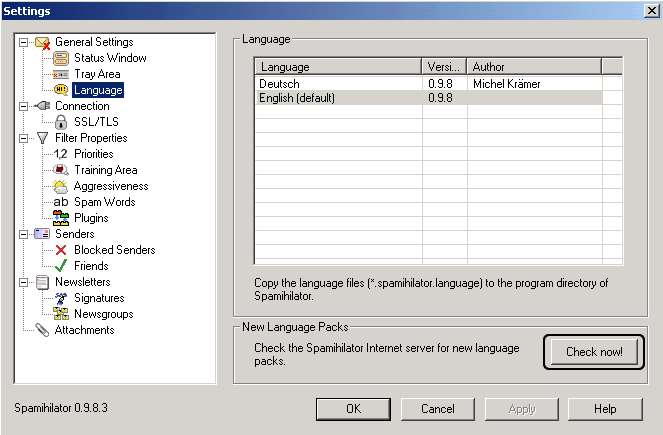Sort by the Language column header
The image size is (663, 435).
point(338,66)
